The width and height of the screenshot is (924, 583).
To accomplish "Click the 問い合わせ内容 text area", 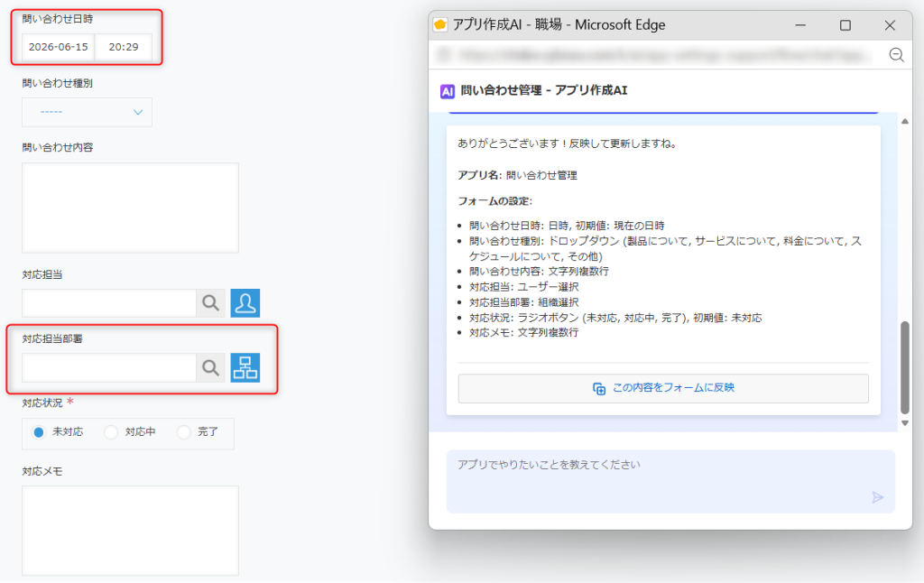I will coord(130,208).
